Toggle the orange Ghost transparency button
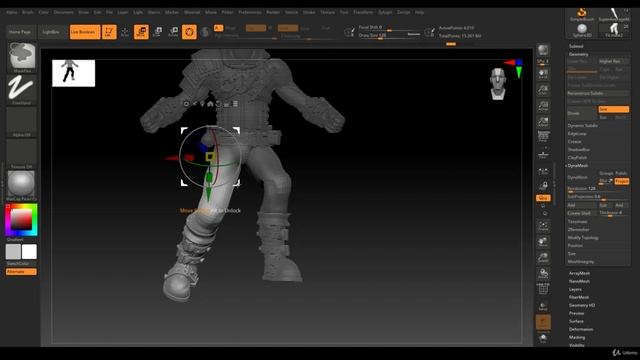Image resolution: width=640 pixels, height=360 pixels. coord(543,322)
